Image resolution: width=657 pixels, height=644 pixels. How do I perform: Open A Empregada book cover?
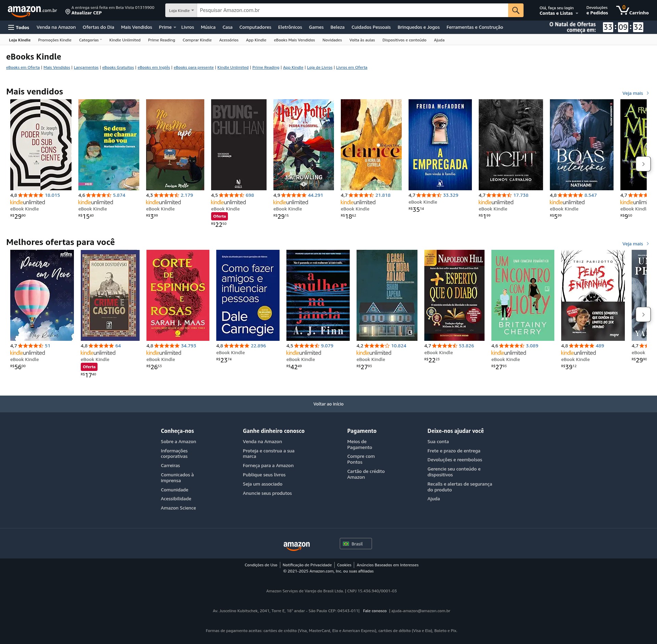pos(440,145)
